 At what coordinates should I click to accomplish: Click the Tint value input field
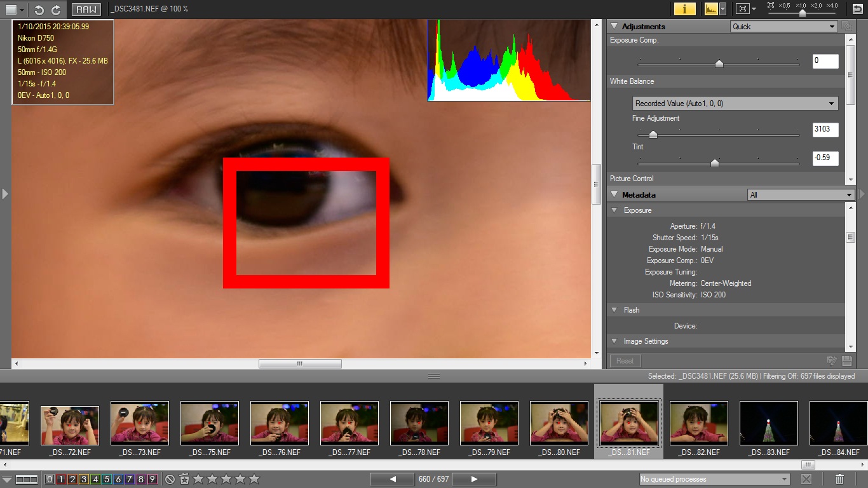[x=825, y=158]
